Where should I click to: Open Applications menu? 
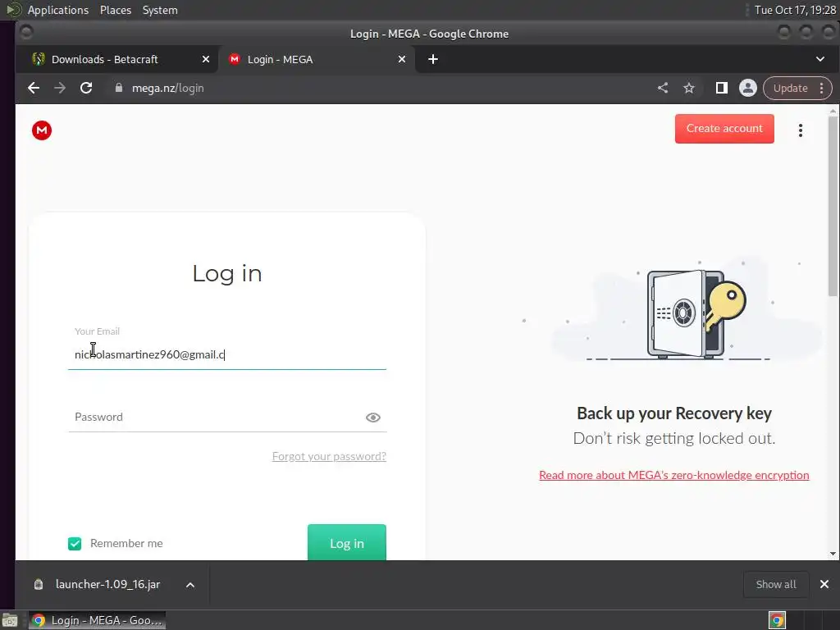point(58,10)
